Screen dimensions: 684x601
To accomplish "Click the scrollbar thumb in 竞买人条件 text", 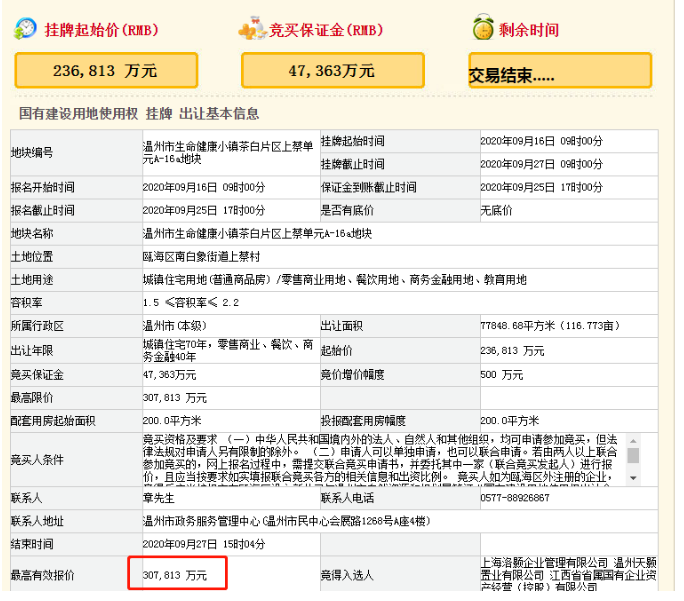I will 633,455.
